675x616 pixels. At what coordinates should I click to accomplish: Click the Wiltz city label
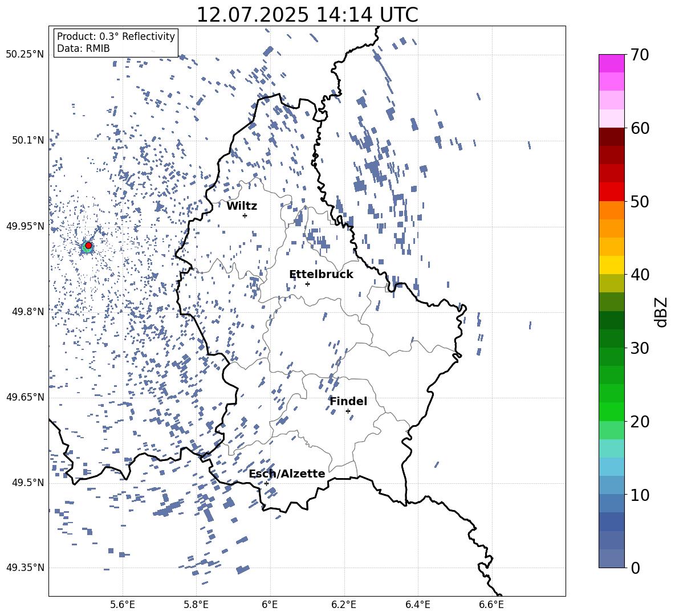tap(242, 206)
